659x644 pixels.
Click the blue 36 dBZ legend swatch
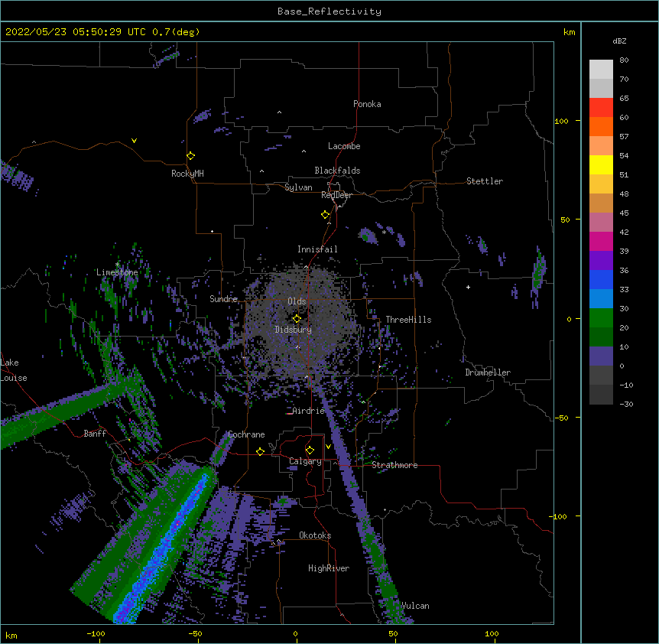pyautogui.click(x=601, y=279)
